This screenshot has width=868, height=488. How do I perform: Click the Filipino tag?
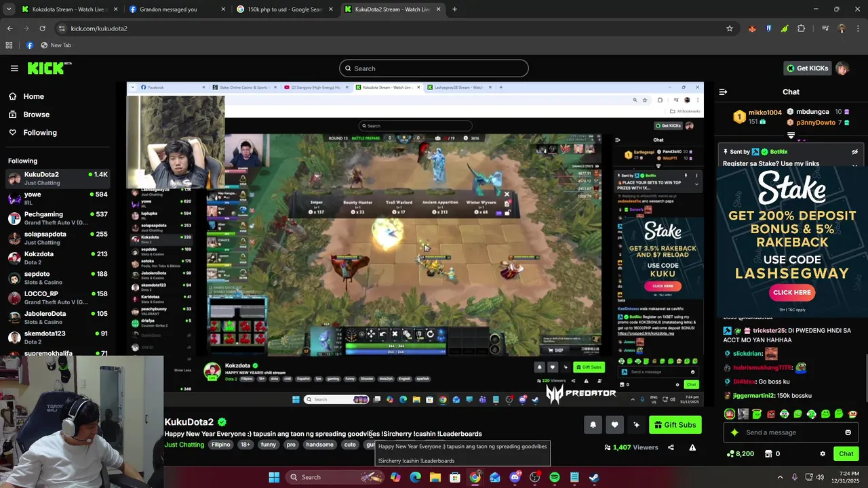point(220,445)
